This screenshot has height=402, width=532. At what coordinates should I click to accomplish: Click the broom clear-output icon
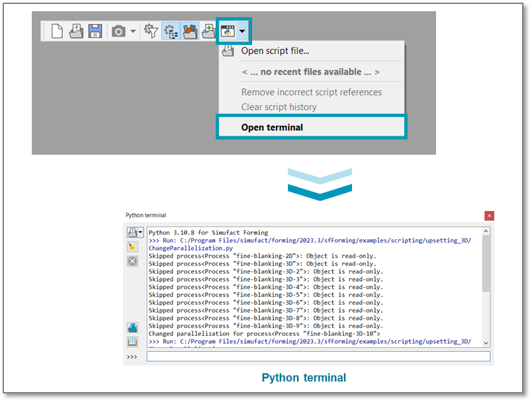click(132, 247)
